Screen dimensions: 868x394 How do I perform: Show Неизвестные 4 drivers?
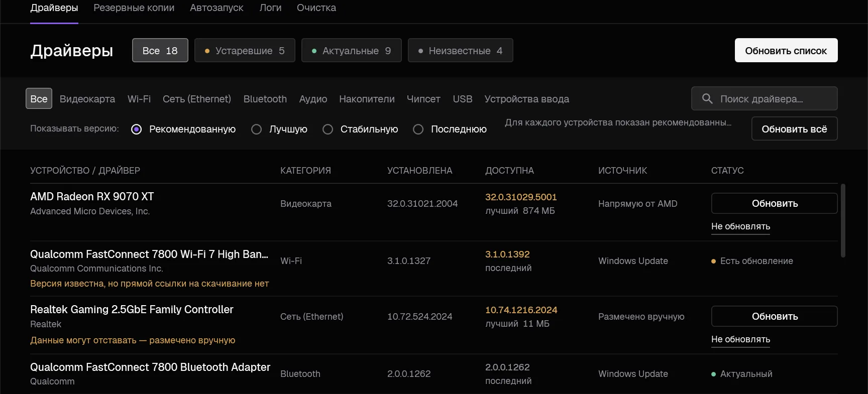pos(461,50)
